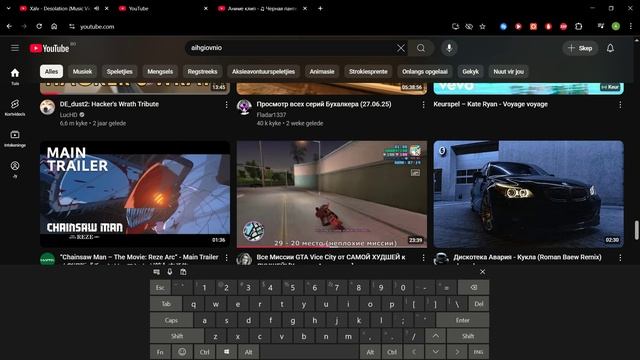Select the Animasie filter chip

tap(322, 71)
